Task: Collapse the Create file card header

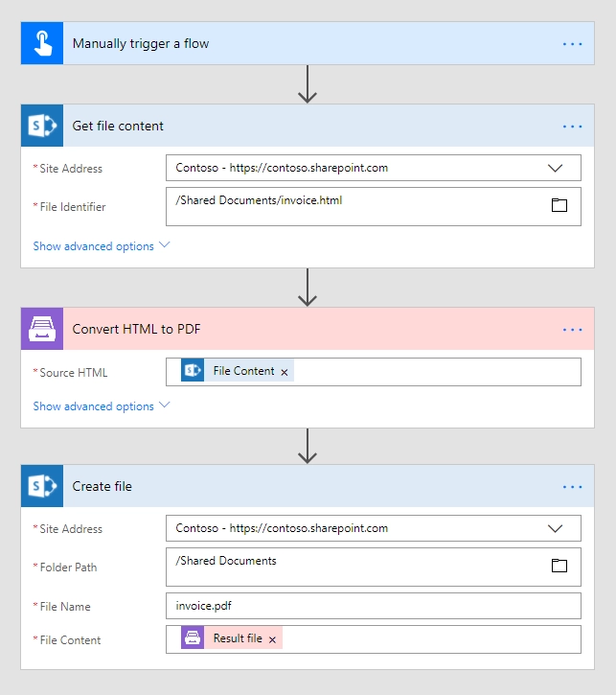Action: (x=308, y=486)
